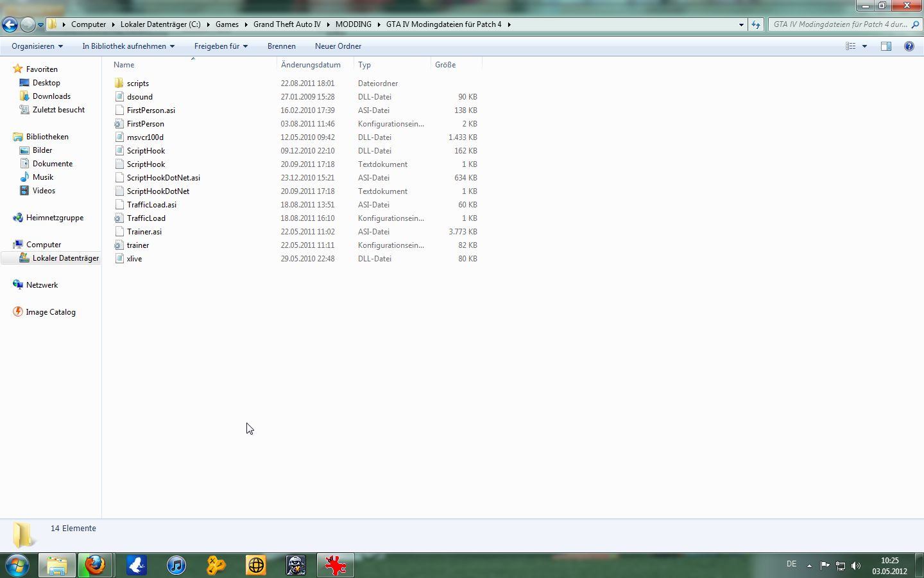The height and width of the screenshot is (578, 924).
Task: Open the recent locations dropdown arrow
Action: click(40, 25)
